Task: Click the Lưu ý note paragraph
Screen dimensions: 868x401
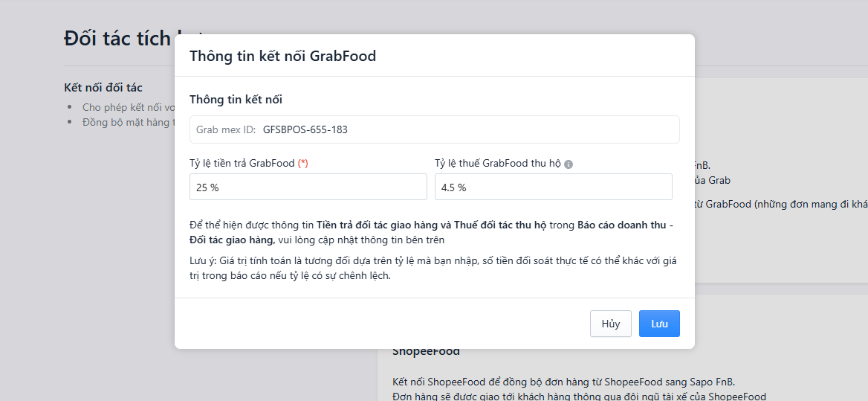Action: (x=433, y=268)
